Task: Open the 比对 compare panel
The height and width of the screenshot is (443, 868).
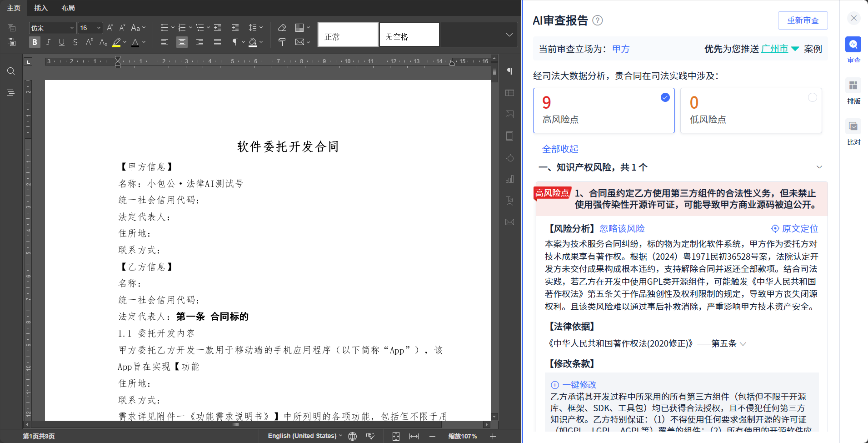Action: click(x=853, y=132)
